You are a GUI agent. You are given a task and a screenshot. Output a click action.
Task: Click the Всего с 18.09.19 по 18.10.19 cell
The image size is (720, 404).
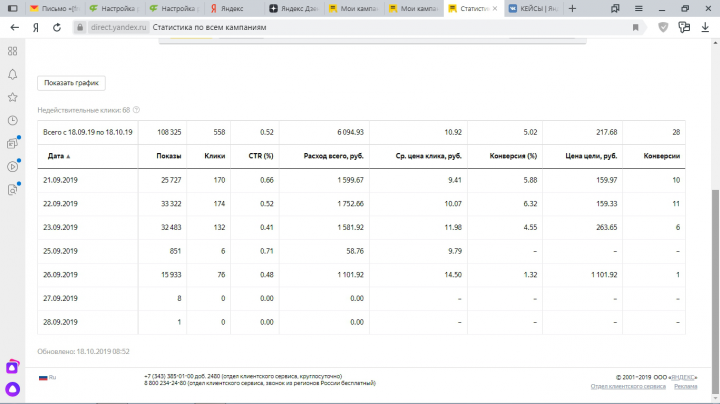pos(88,132)
